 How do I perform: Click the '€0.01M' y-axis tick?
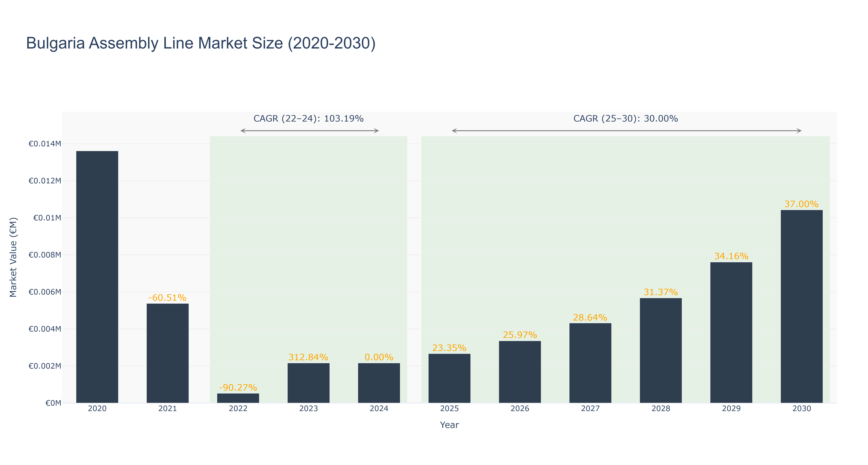tap(47, 218)
